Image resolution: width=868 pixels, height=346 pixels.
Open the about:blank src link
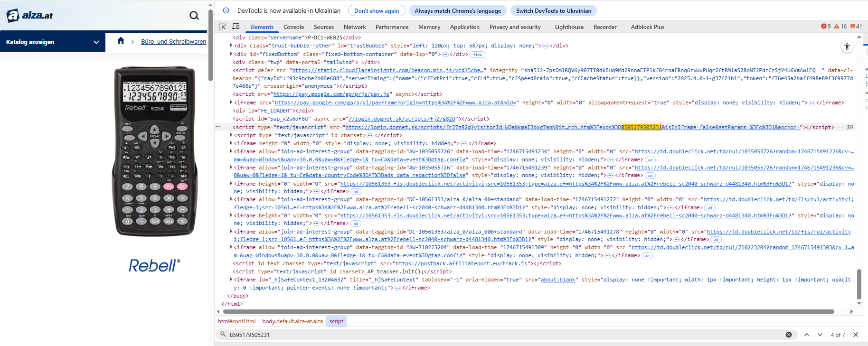[x=558, y=280]
